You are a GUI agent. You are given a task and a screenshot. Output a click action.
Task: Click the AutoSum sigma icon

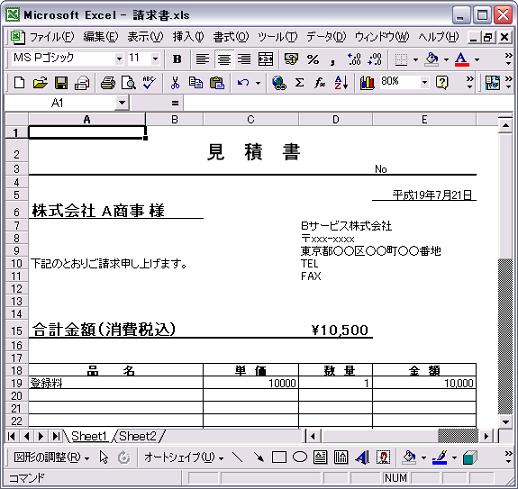click(x=299, y=83)
